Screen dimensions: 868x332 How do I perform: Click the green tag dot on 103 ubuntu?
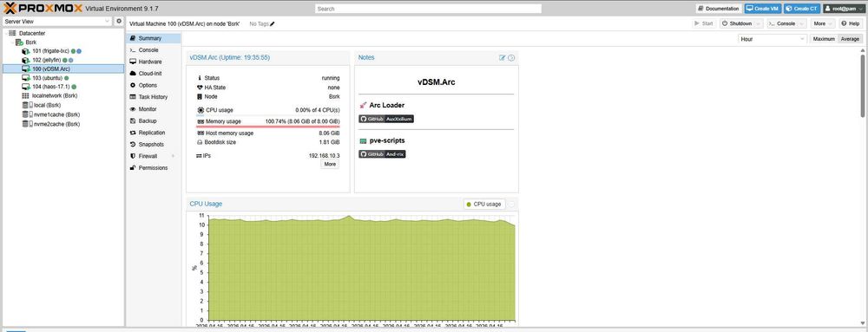coord(67,78)
